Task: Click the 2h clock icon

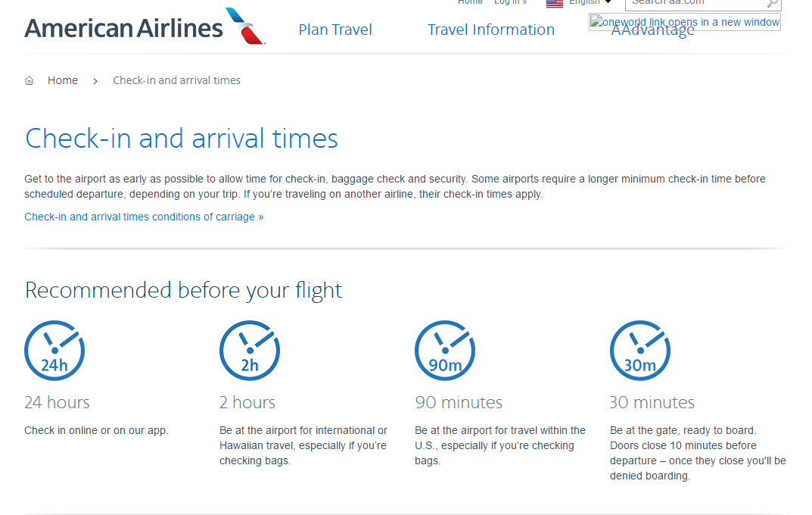Action: coord(250,351)
